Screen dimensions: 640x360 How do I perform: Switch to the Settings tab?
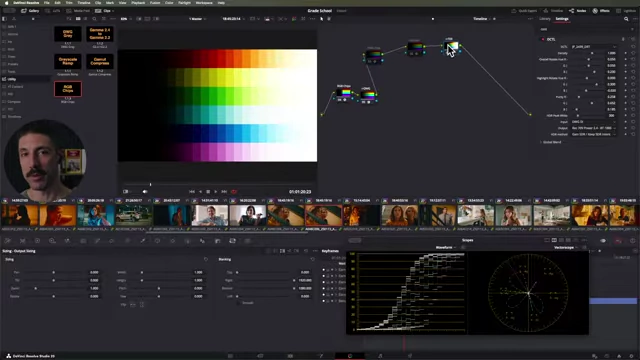click(x=562, y=19)
